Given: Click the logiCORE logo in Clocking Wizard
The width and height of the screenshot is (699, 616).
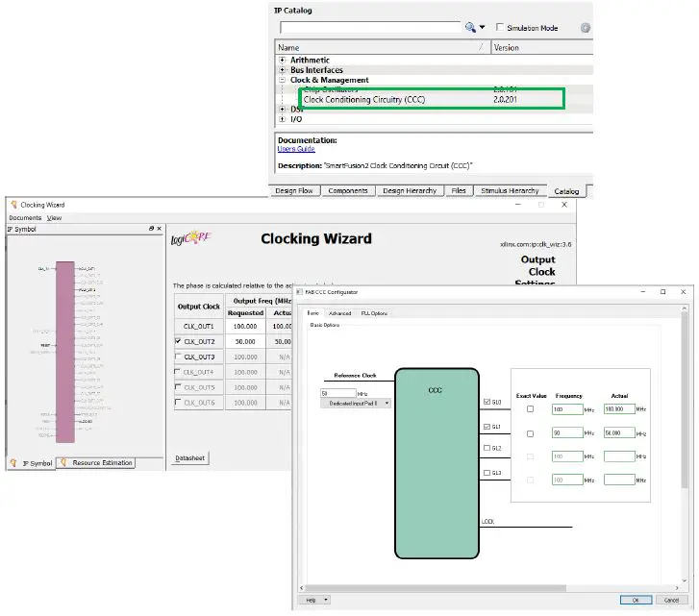Looking at the screenshot, I should click(190, 238).
